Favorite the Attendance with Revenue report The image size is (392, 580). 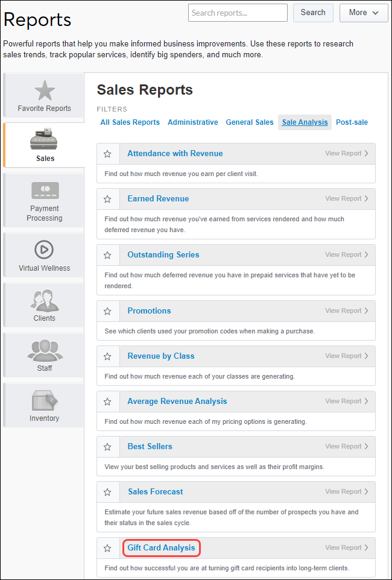pos(108,154)
